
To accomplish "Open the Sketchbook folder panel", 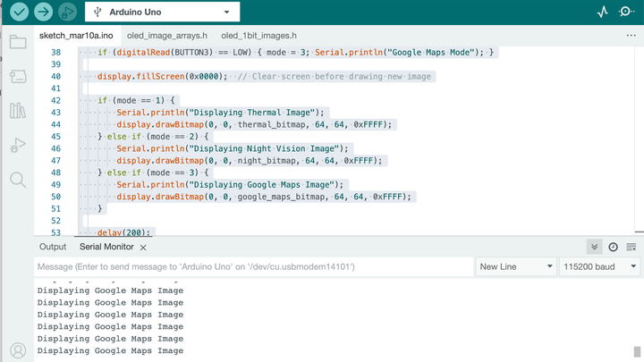I will click(18, 42).
